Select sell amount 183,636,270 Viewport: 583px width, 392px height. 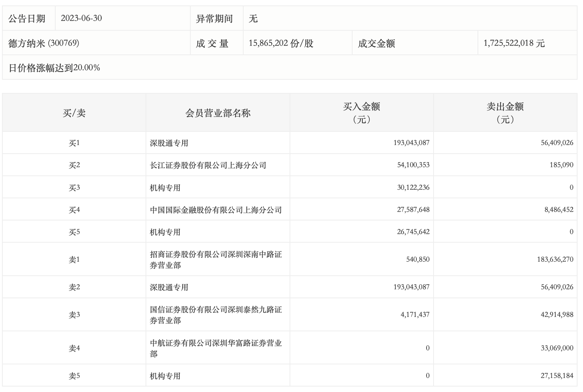pyautogui.click(x=555, y=259)
